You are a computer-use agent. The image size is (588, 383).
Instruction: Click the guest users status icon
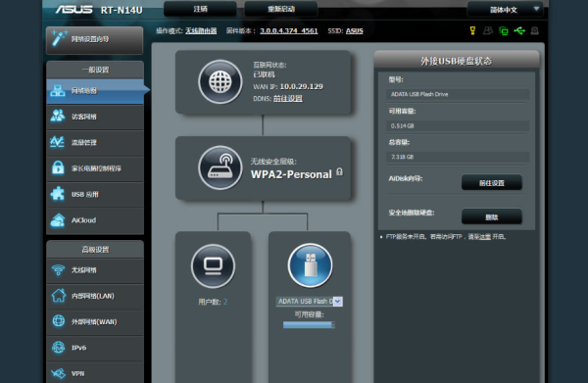point(488,30)
